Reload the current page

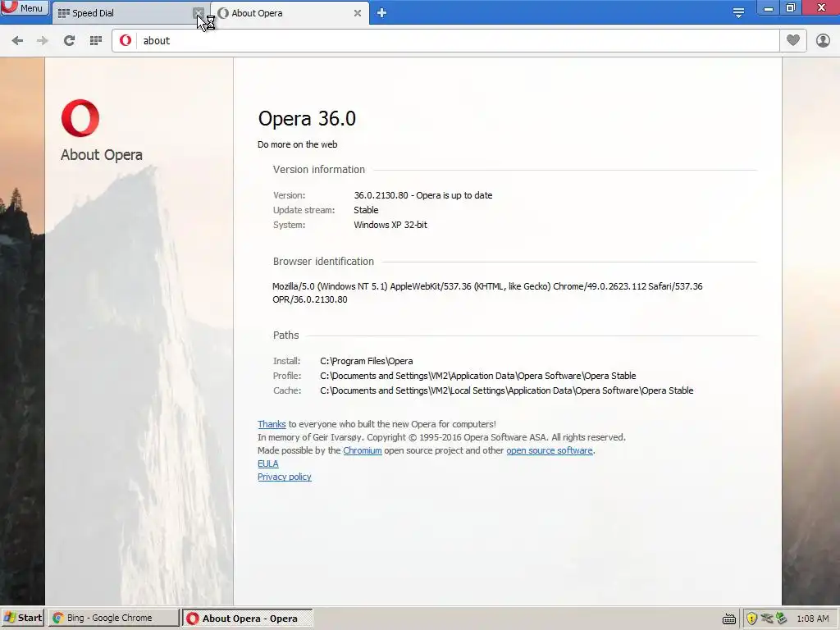point(69,41)
